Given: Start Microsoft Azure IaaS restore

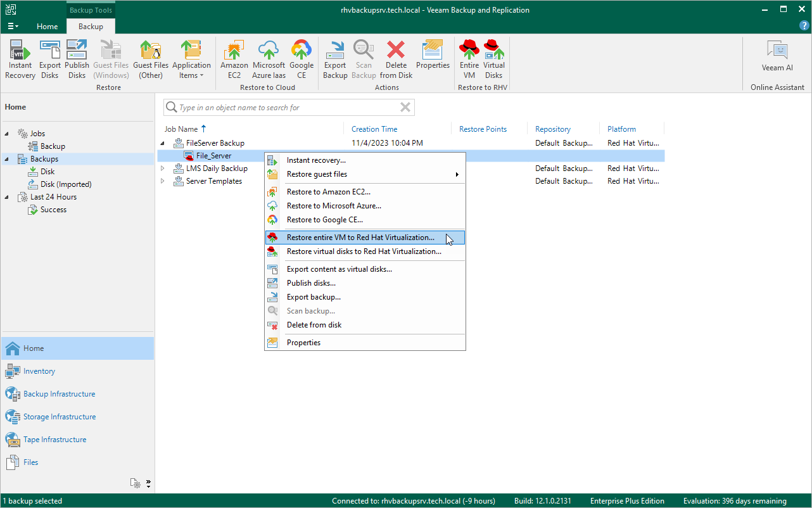Looking at the screenshot, I should (269, 59).
